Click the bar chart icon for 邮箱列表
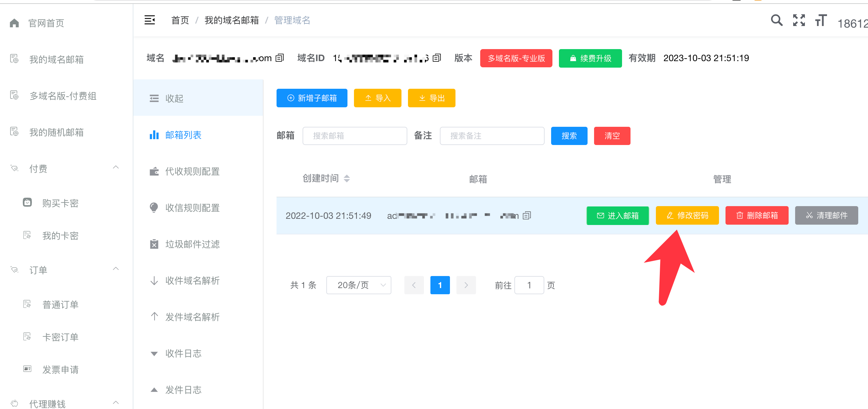The width and height of the screenshot is (868, 409). [154, 135]
